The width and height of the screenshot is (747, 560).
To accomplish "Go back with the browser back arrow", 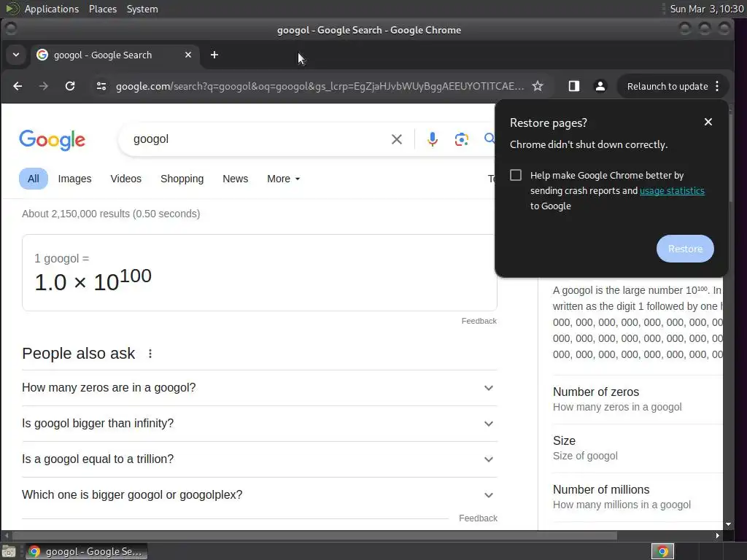I will [18, 86].
